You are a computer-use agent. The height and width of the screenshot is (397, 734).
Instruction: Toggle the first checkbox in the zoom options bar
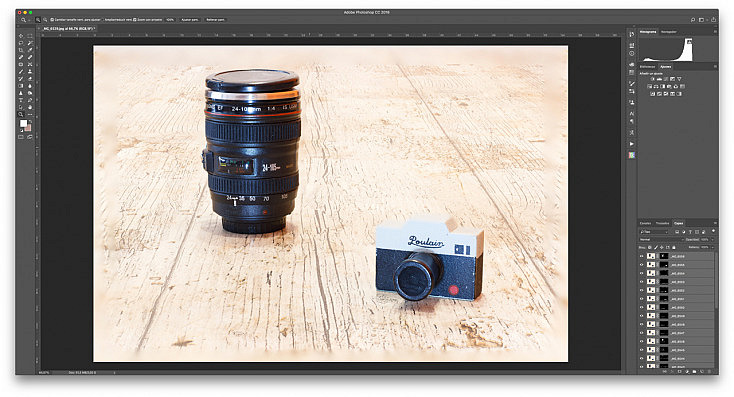click(x=51, y=20)
